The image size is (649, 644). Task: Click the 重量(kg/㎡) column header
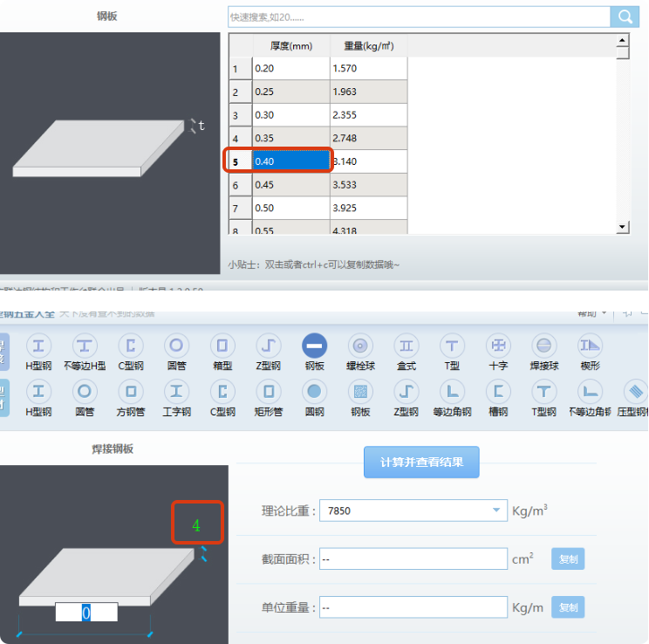[369, 46]
